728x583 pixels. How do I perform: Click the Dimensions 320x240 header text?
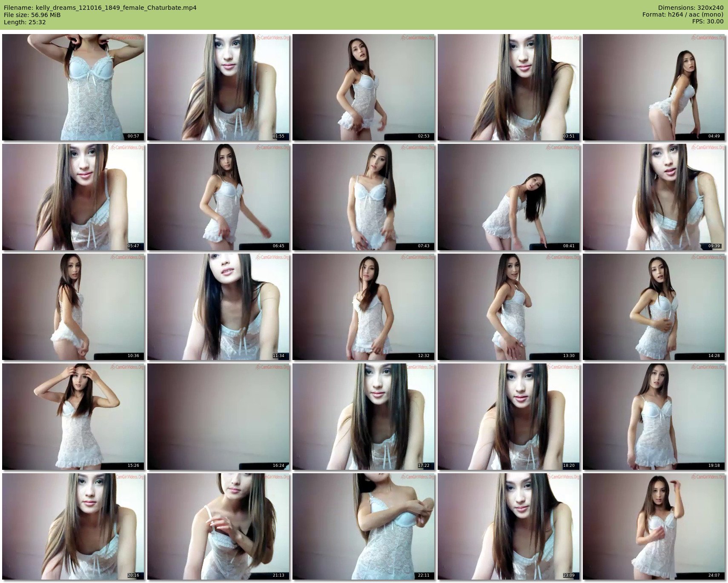point(691,8)
